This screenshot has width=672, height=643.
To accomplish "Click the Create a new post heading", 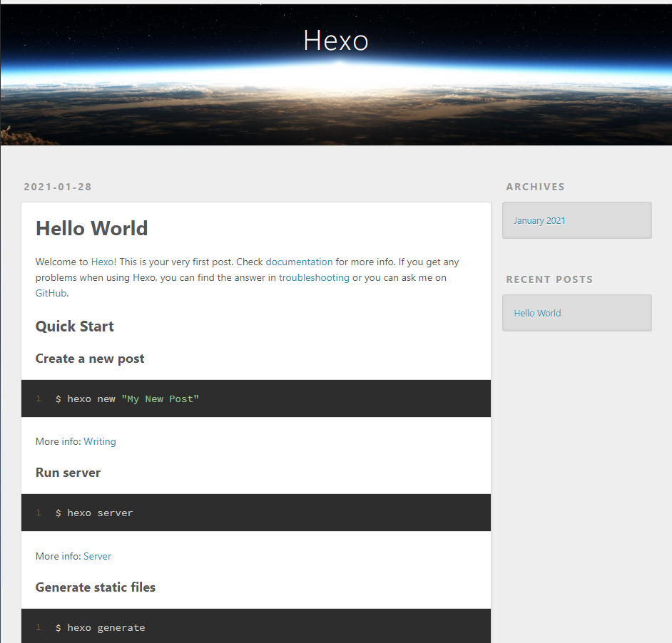I will click(90, 359).
